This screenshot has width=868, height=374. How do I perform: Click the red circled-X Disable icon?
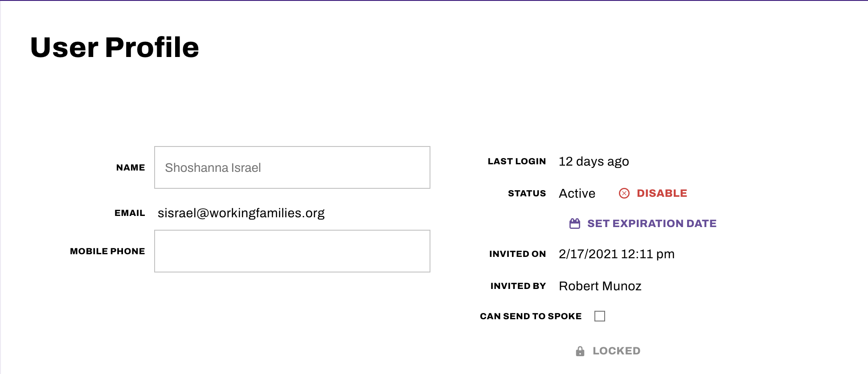pos(624,193)
